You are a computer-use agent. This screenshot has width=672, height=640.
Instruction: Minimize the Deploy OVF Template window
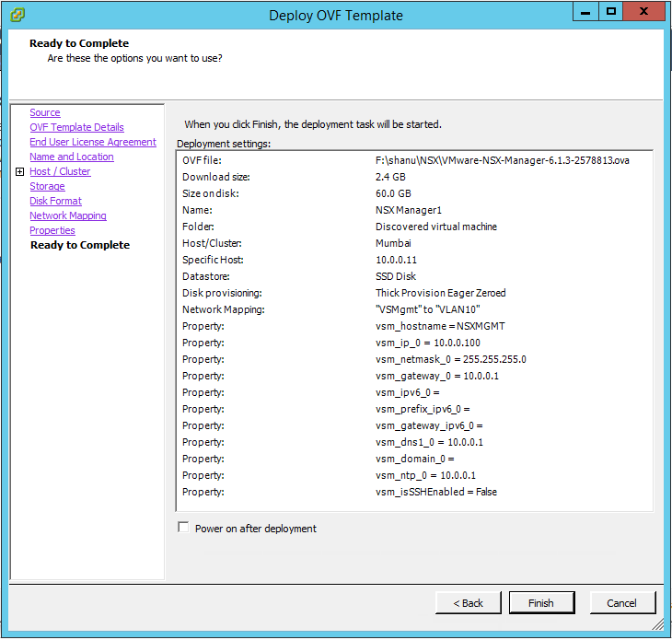585,12
